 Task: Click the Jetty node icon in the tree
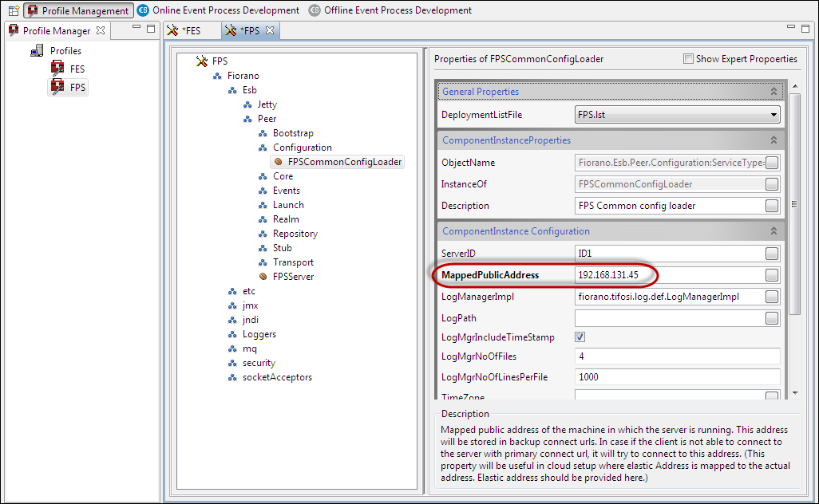click(247, 104)
